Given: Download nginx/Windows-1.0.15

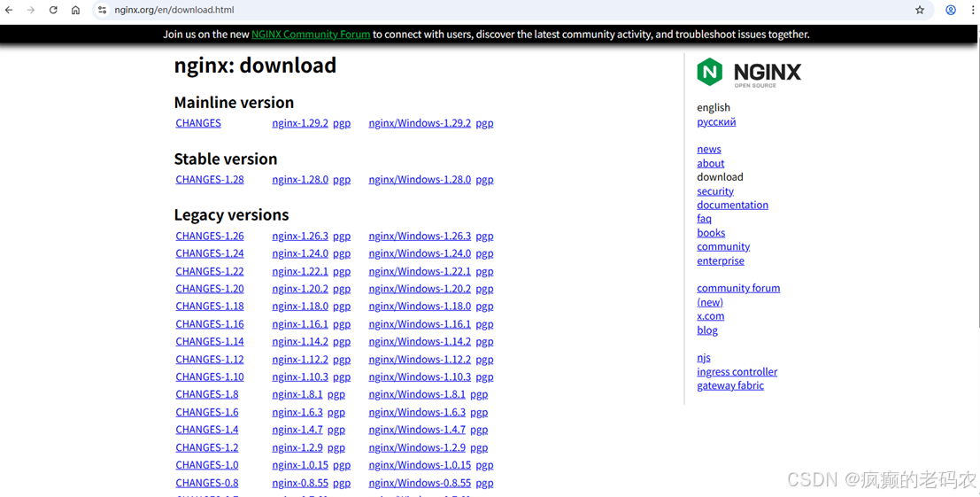Looking at the screenshot, I should [420, 465].
